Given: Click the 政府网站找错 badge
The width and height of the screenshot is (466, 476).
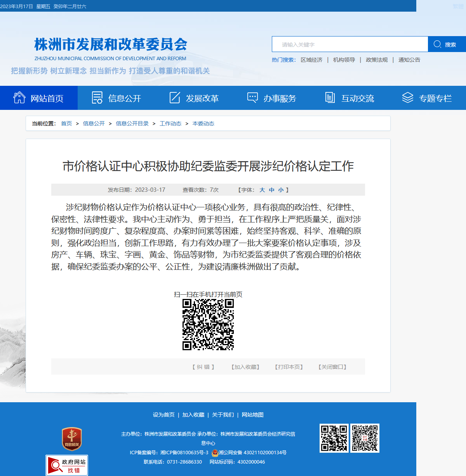Looking at the screenshot, I should pyautogui.click(x=67, y=465).
